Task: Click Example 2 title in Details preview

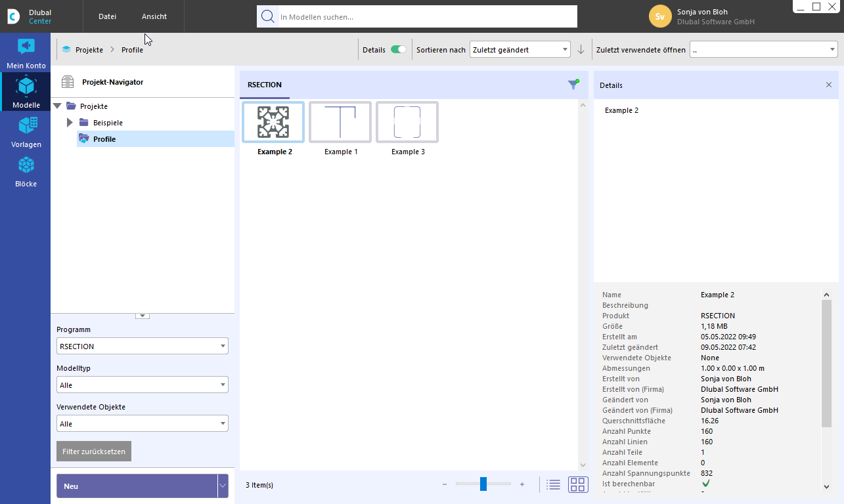Action: coord(621,110)
